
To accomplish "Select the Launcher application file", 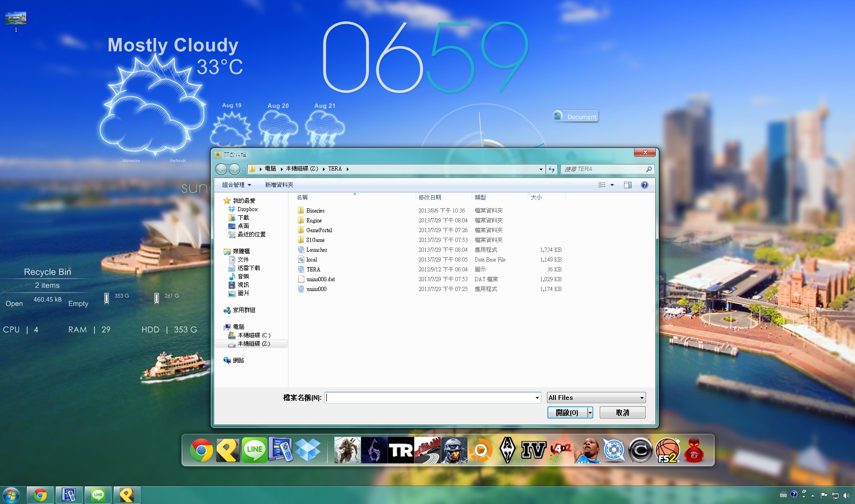I will [316, 250].
